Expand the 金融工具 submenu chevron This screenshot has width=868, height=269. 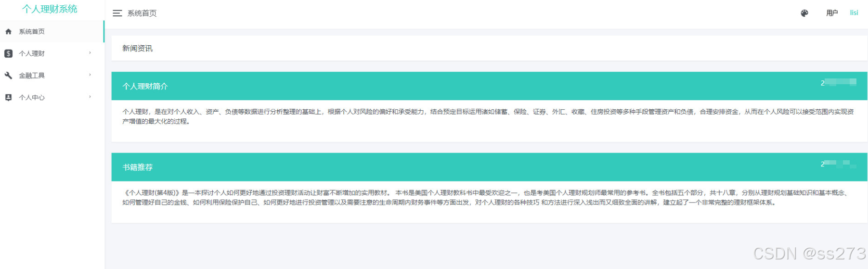90,75
